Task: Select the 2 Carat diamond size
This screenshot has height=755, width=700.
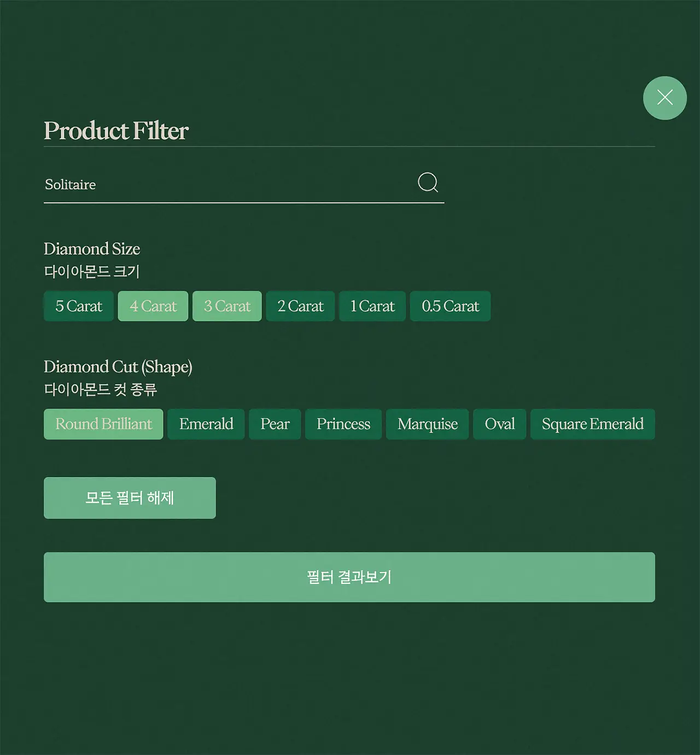Action: 300,306
